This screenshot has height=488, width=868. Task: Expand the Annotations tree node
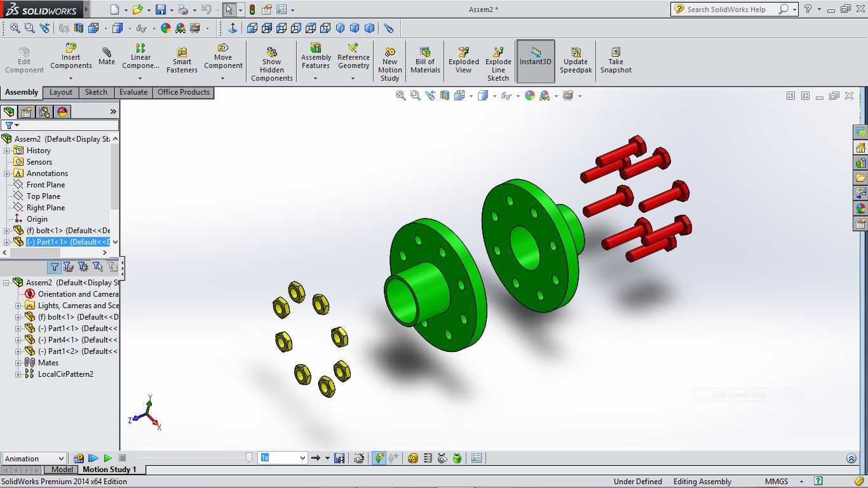point(7,173)
